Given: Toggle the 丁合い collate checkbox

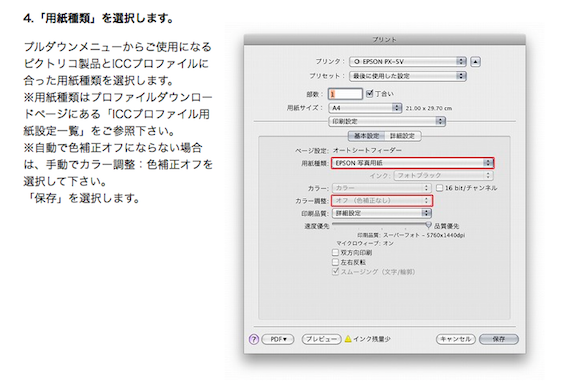Looking at the screenshot, I should coord(370,93).
